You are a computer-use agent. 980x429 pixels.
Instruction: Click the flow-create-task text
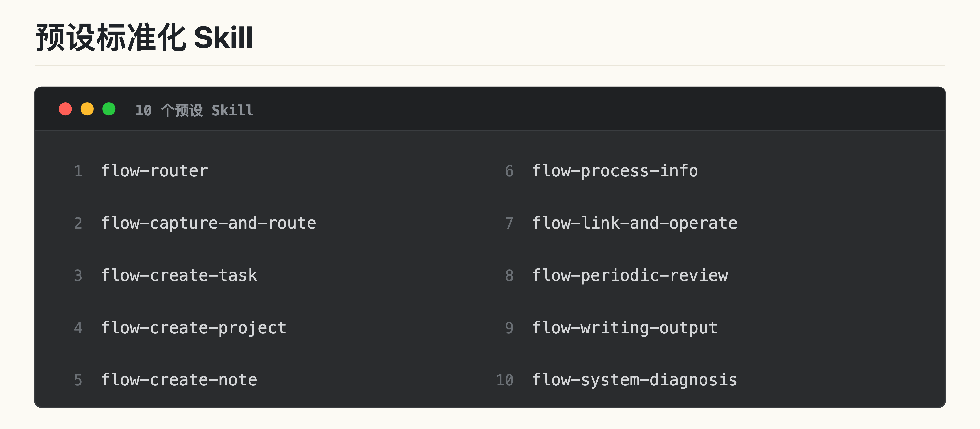tap(179, 275)
